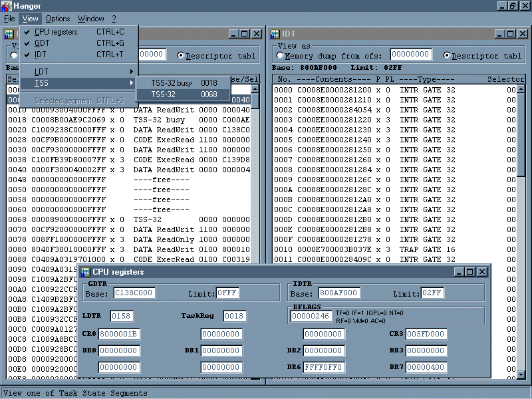Maximize the IDT window
Viewport: 532px width, 399px height.
[511, 34]
